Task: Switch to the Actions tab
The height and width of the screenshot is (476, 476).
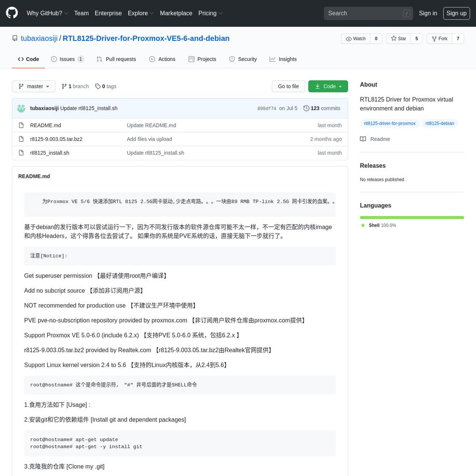Action: (162, 59)
